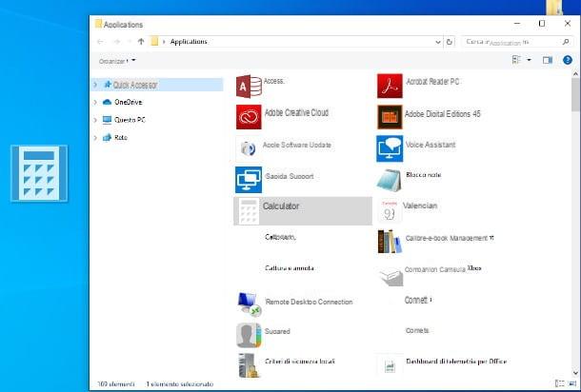This screenshot has width=581, height=392.
Task: Open Remote Desktop Connection icon
Action: (250, 304)
